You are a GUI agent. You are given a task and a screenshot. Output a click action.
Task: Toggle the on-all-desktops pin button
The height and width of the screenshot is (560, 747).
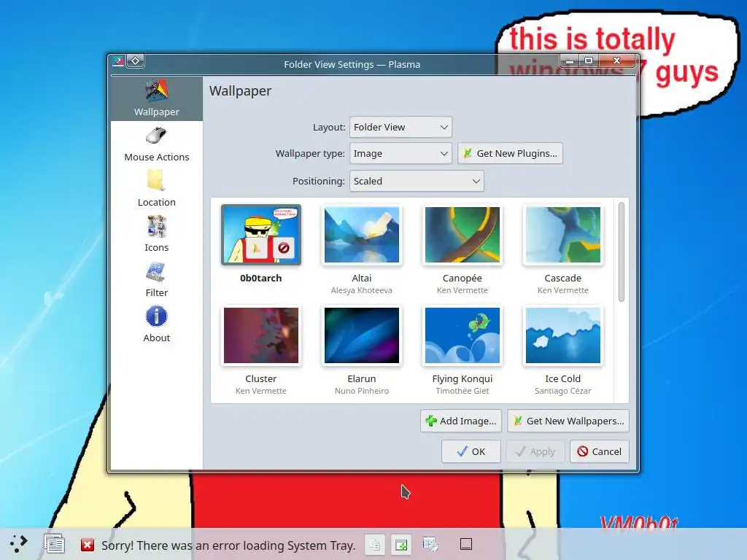click(x=136, y=61)
